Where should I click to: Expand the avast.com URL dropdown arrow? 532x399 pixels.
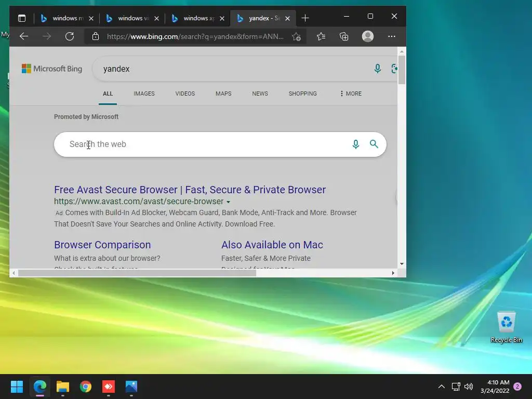pyautogui.click(x=229, y=202)
